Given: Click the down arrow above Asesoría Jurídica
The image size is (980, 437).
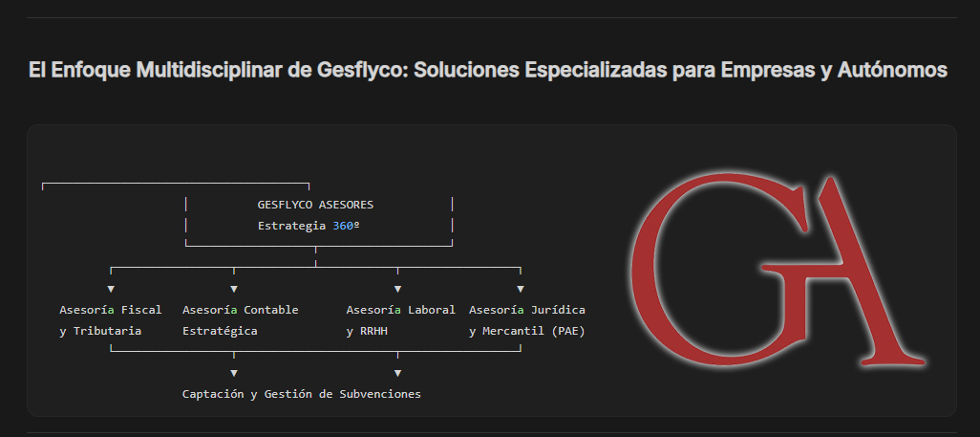Looking at the screenshot, I should tap(521, 289).
